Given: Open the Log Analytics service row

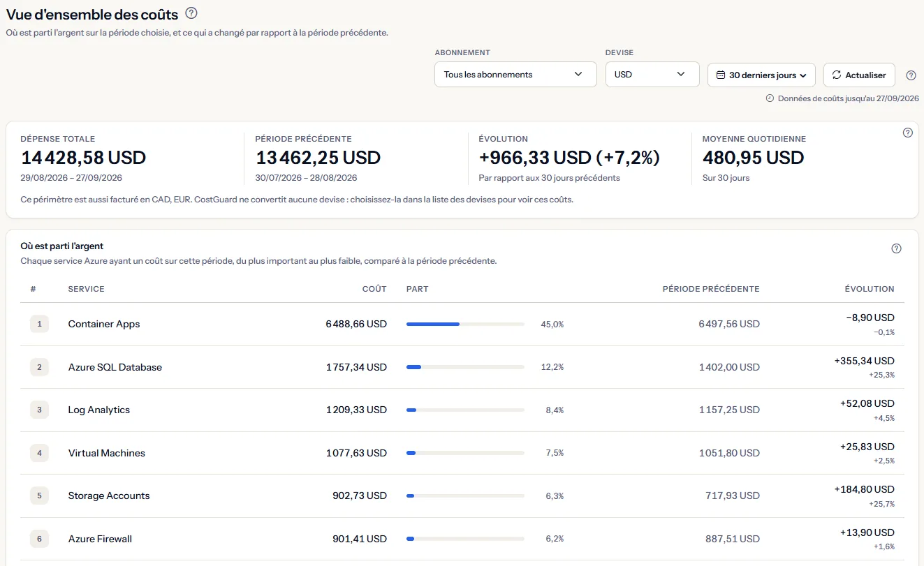Looking at the screenshot, I should (462, 410).
